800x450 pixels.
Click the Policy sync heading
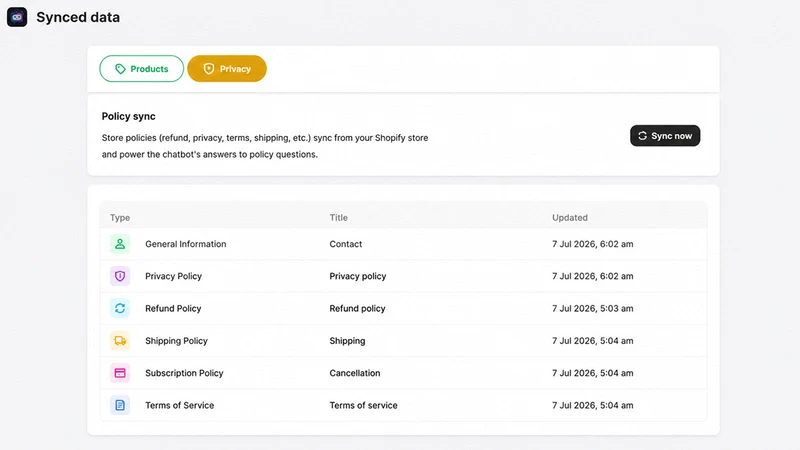pos(129,116)
